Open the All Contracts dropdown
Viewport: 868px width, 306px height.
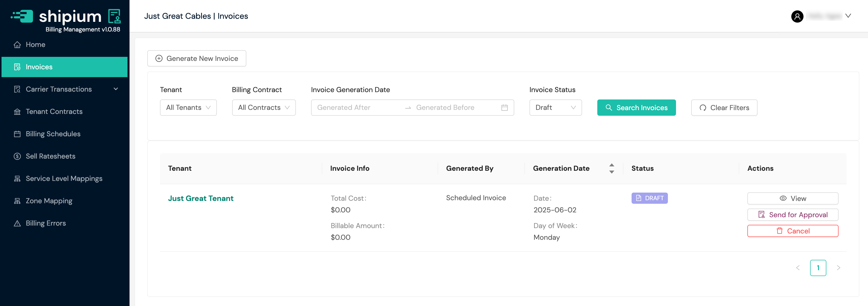264,108
